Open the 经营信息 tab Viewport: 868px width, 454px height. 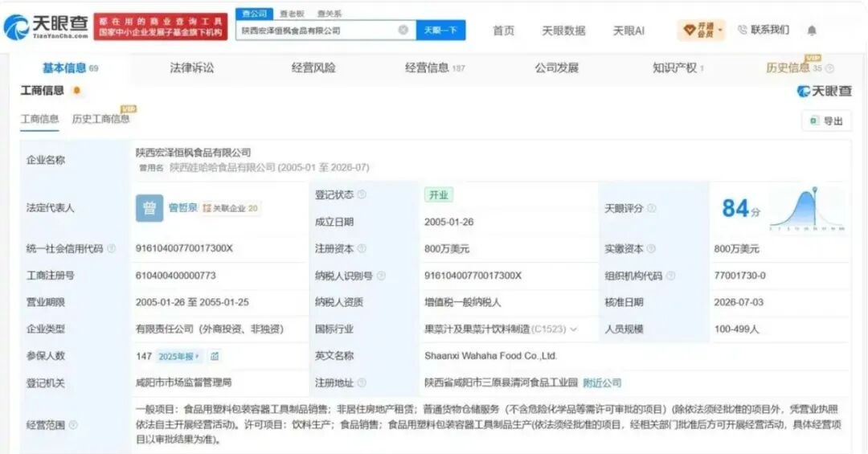[x=435, y=68]
